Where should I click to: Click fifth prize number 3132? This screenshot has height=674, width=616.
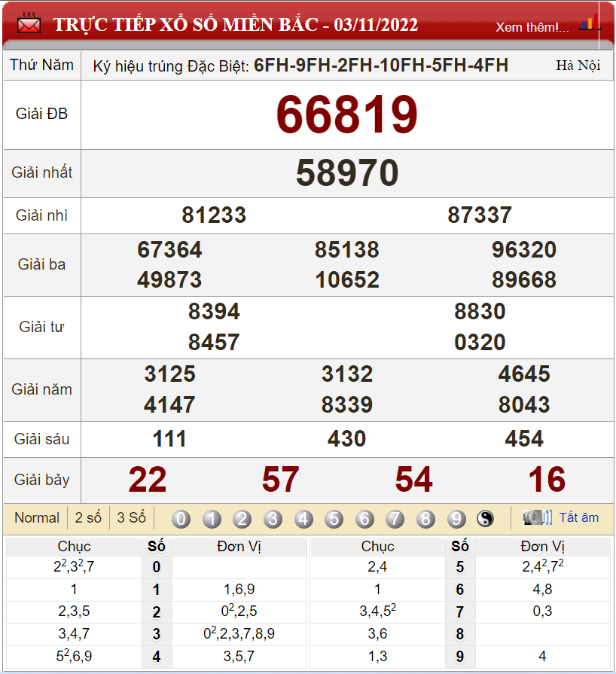347,374
